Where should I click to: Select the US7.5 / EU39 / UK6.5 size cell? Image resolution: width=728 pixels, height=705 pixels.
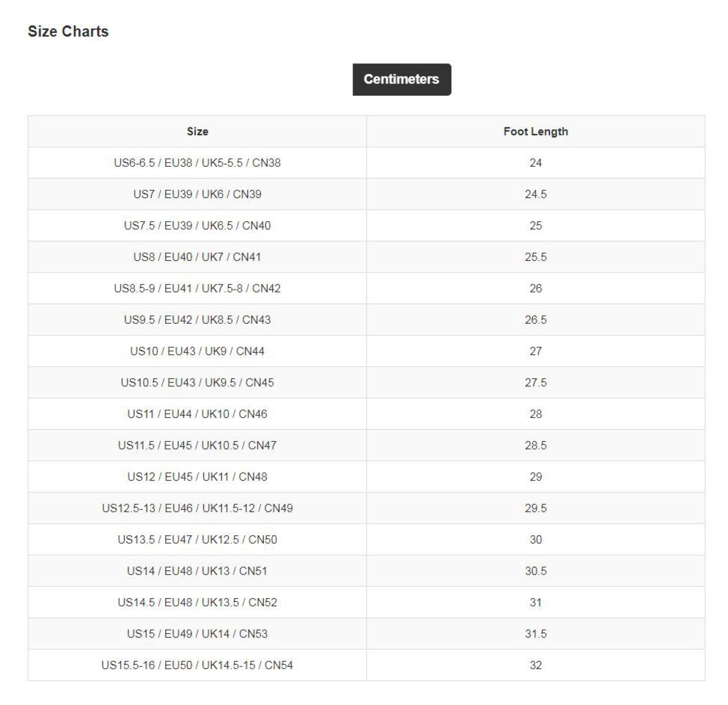(x=197, y=226)
